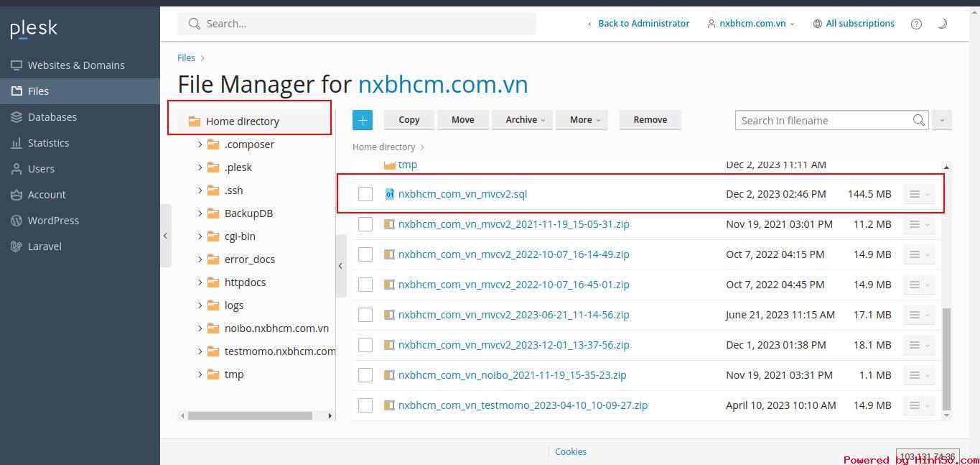980x465 pixels.
Task: Focus the top Search field
Action: 357,24
